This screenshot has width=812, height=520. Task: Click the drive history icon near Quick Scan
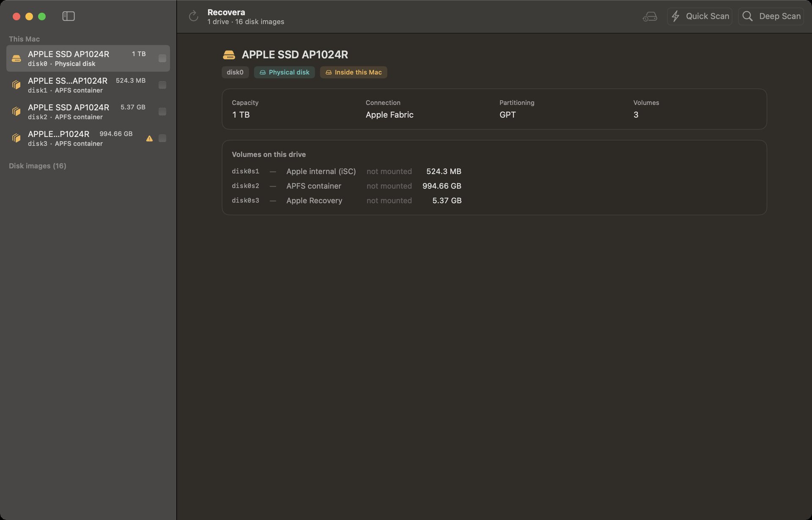click(650, 16)
